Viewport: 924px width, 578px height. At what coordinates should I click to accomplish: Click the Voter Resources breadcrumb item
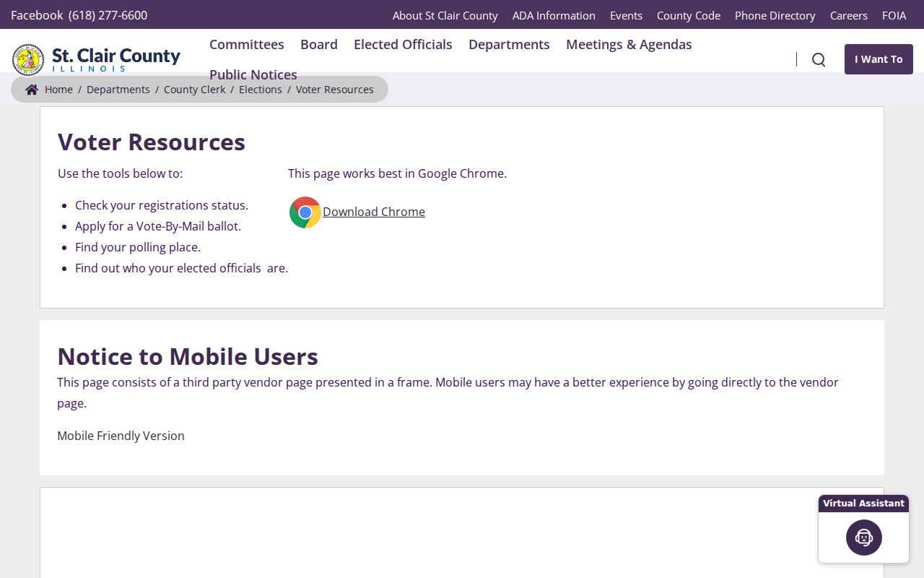335,90
